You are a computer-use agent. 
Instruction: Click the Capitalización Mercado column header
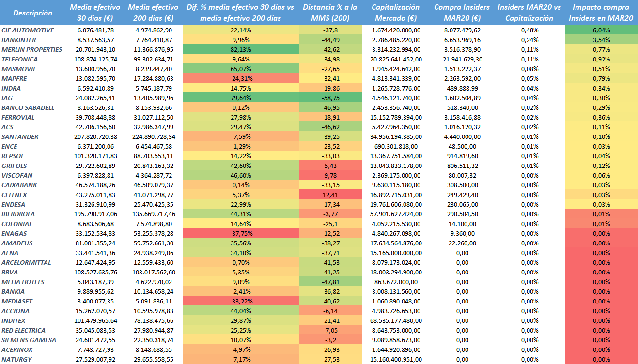click(395, 13)
